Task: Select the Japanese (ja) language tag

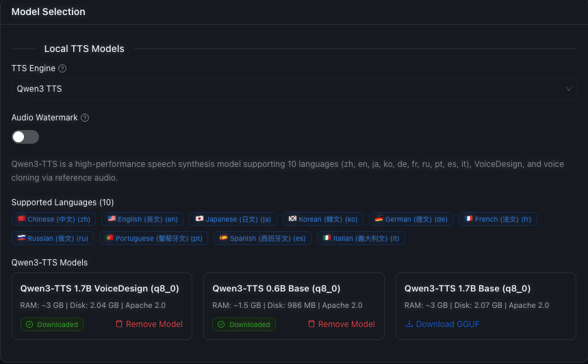Action: click(233, 219)
